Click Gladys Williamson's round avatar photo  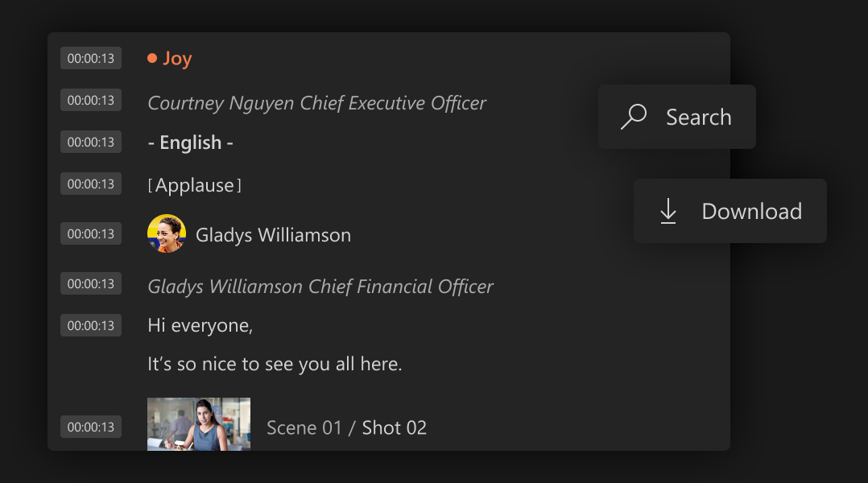point(167,234)
